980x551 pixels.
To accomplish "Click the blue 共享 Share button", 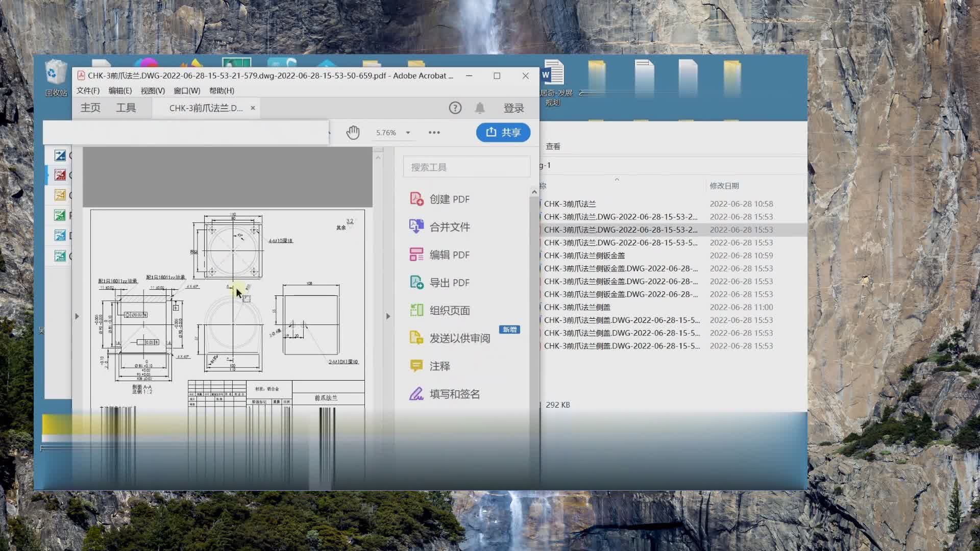I will [x=503, y=132].
